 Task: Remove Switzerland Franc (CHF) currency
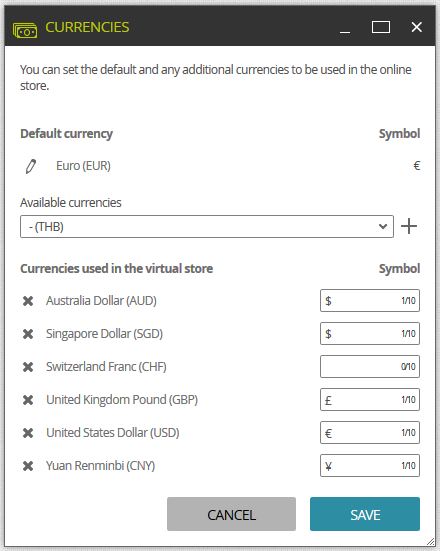tap(28, 367)
